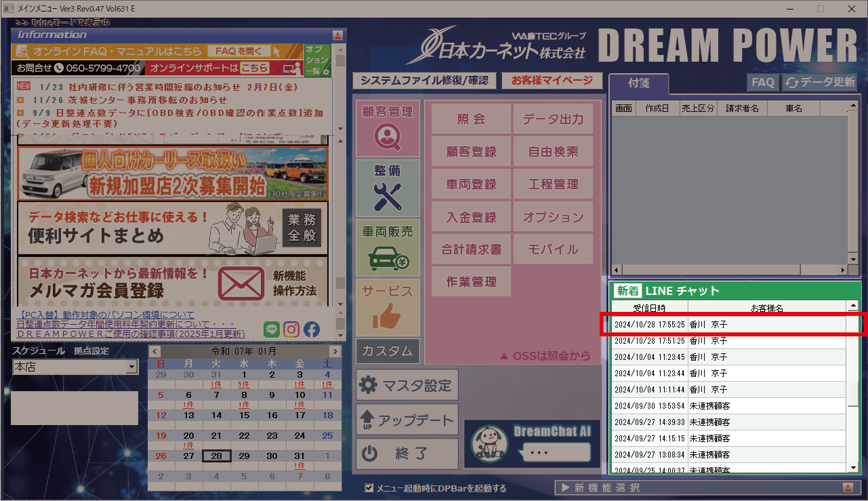
Task: Click the 付箋 list horizontal scrollbar
Action: pos(730,270)
